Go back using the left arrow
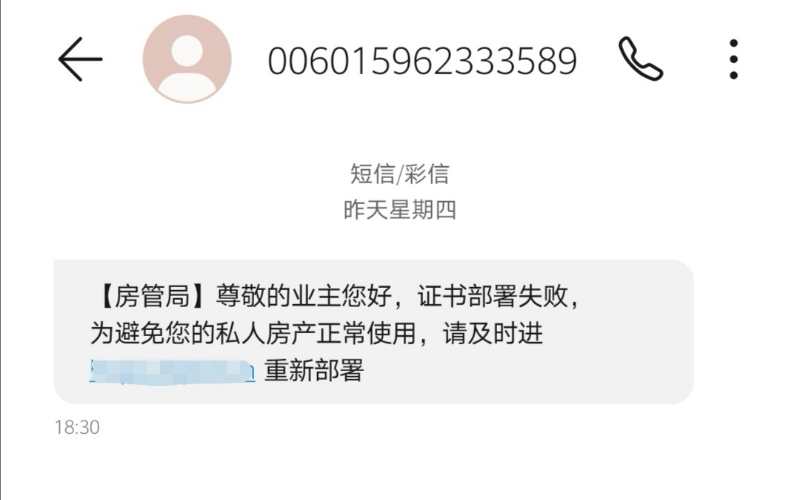 click(x=80, y=59)
